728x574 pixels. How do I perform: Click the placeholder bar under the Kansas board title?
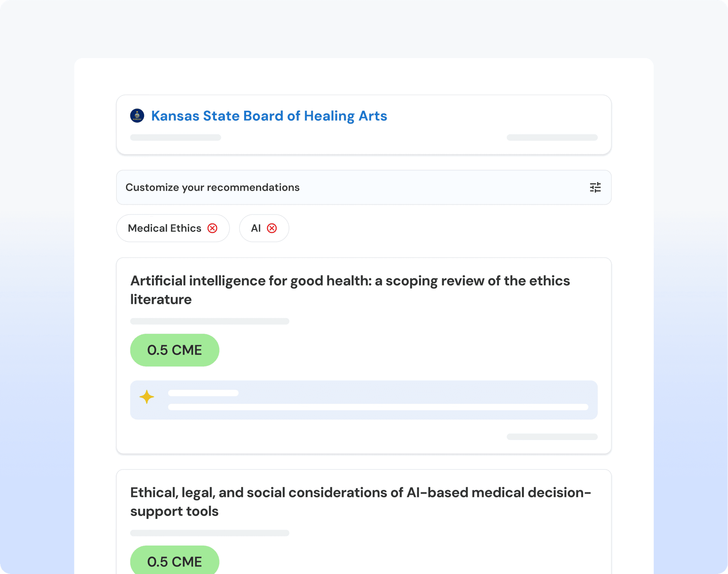click(175, 137)
